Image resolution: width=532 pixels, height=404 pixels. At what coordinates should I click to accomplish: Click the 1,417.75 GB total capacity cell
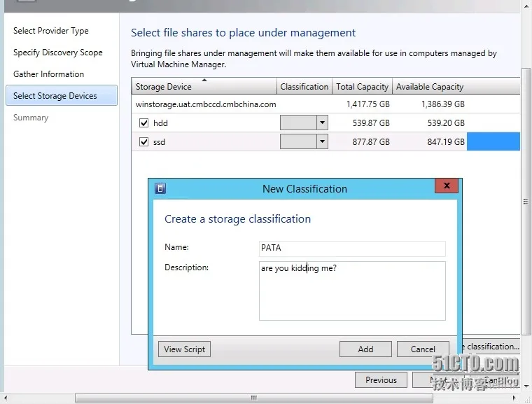coord(367,104)
